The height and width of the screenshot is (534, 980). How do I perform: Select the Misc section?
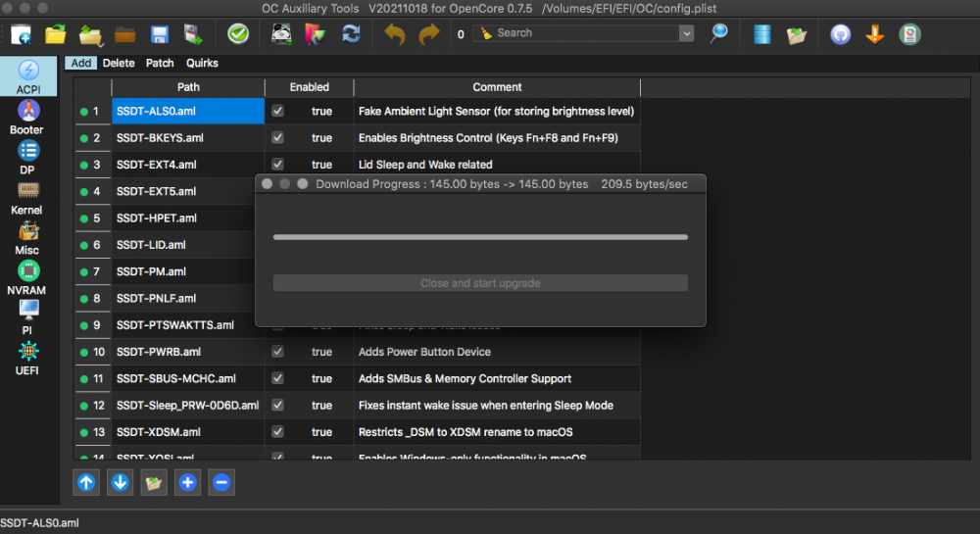point(26,238)
